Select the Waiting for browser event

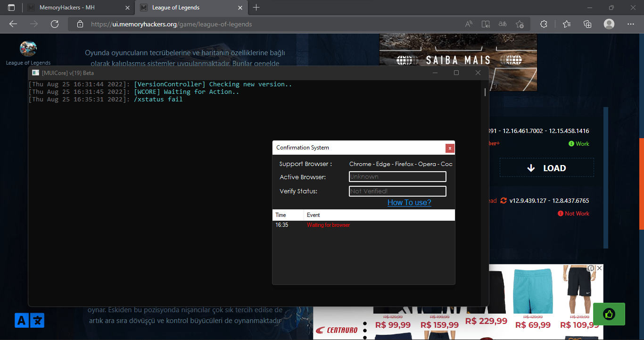[x=329, y=225]
